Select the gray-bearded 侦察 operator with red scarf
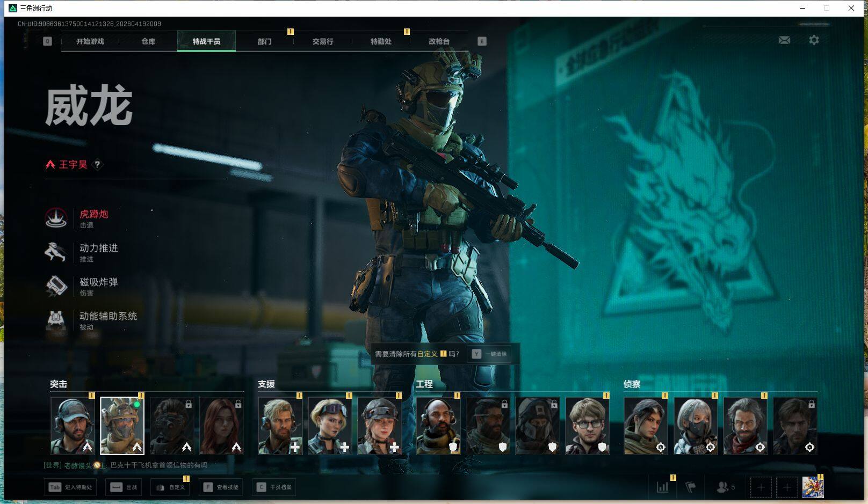 coord(746,426)
